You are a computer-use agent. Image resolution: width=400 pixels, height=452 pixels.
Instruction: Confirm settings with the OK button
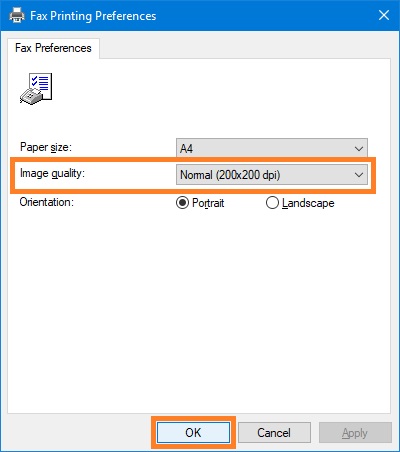[193, 433]
